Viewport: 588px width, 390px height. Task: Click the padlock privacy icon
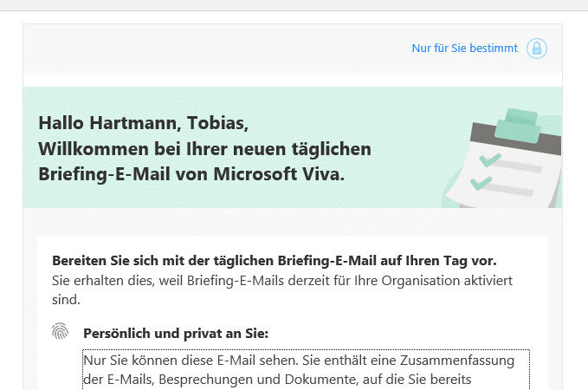[537, 49]
